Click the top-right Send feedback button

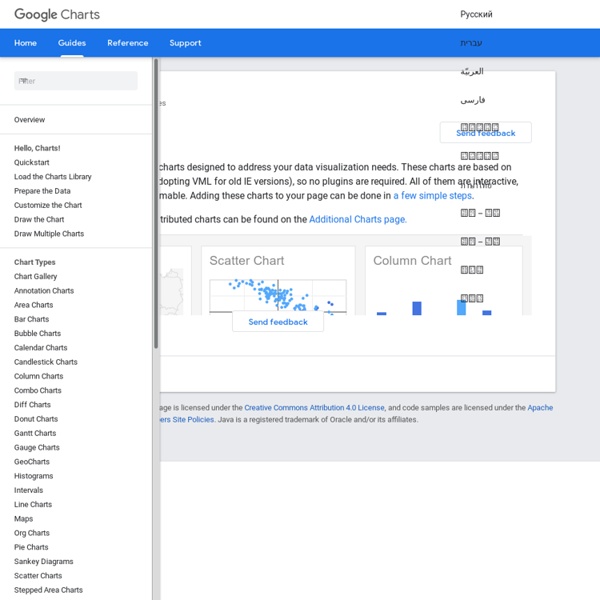coord(486,133)
